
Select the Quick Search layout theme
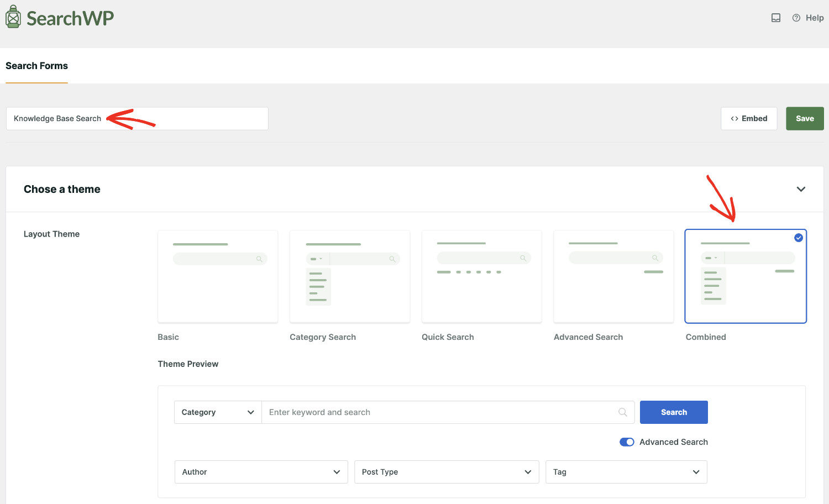pos(481,276)
